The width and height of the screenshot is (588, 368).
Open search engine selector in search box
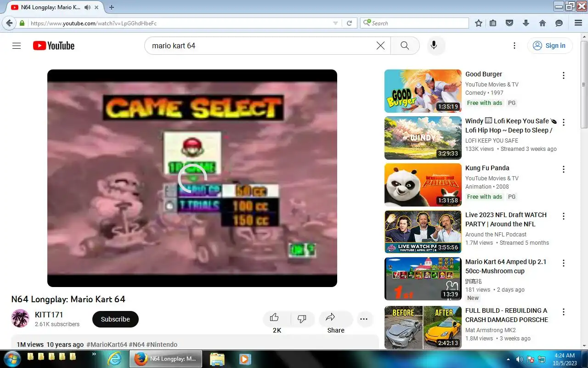[x=367, y=23]
